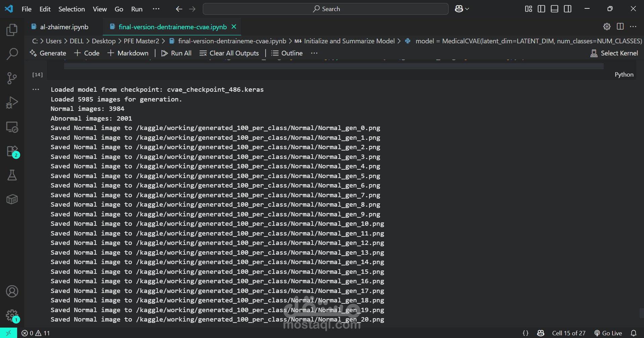Click Select Kernel button
Screen dimensions: 644x338
614,53
